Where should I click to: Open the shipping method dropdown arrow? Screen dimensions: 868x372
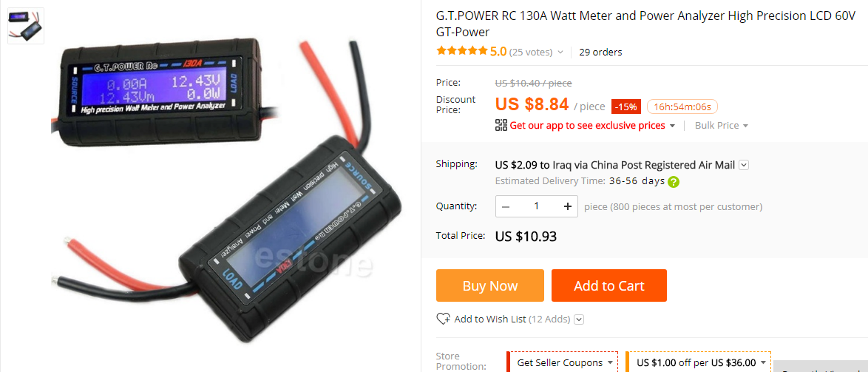pos(744,165)
